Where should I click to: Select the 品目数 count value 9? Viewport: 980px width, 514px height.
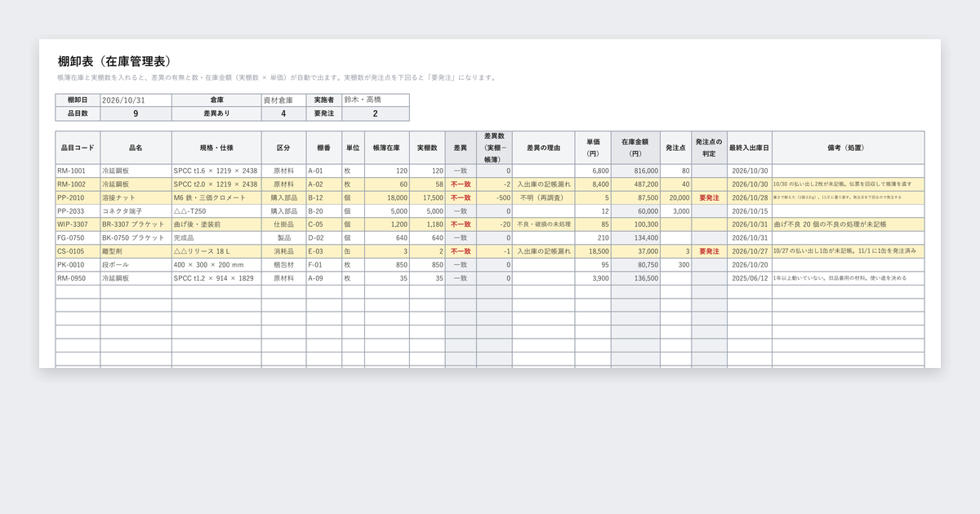(136, 114)
